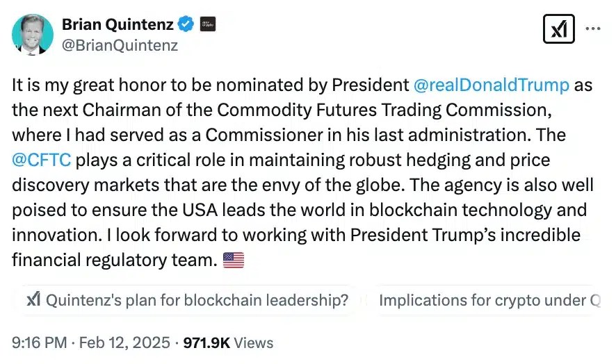616x364 pixels.
Task: Click the US flag emoji ending the tweet
Action: click(233, 260)
